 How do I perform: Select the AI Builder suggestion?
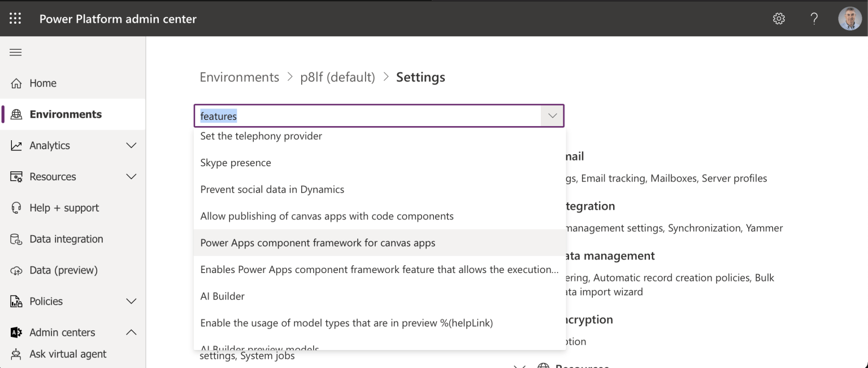pyautogui.click(x=223, y=296)
